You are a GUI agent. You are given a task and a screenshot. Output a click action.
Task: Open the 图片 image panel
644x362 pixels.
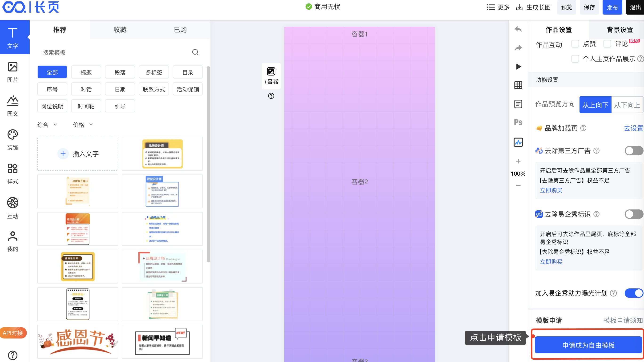(12, 72)
